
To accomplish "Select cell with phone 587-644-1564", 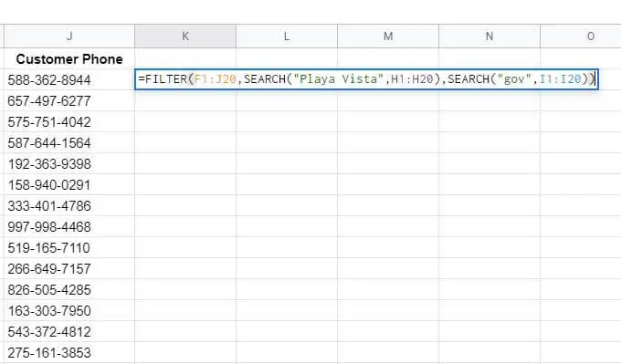I will click(69, 143).
